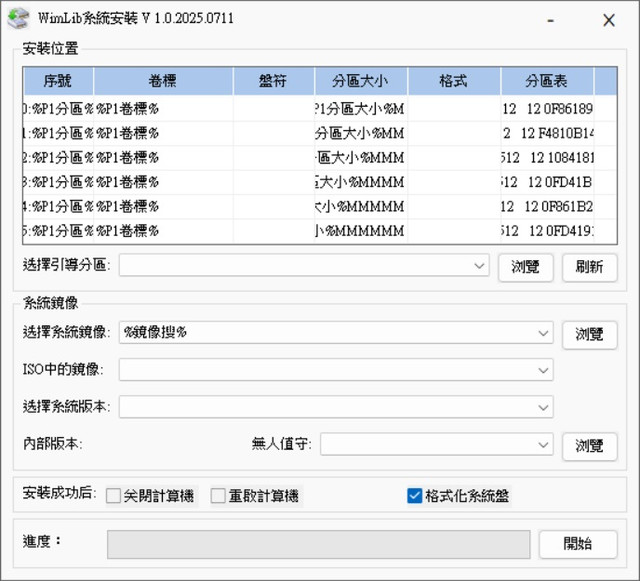This screenshot has width=640, height=581.
Task: Open the 选擇系統鏡像 dropdown
Action: tap(336, 333)
